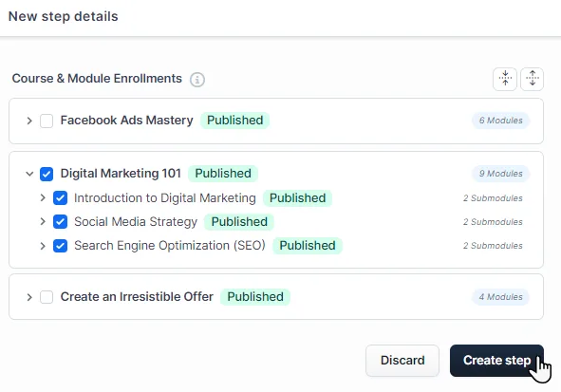
Task: Click Published badge next to Facebook Ads Mastery
Action: [235, 121]
